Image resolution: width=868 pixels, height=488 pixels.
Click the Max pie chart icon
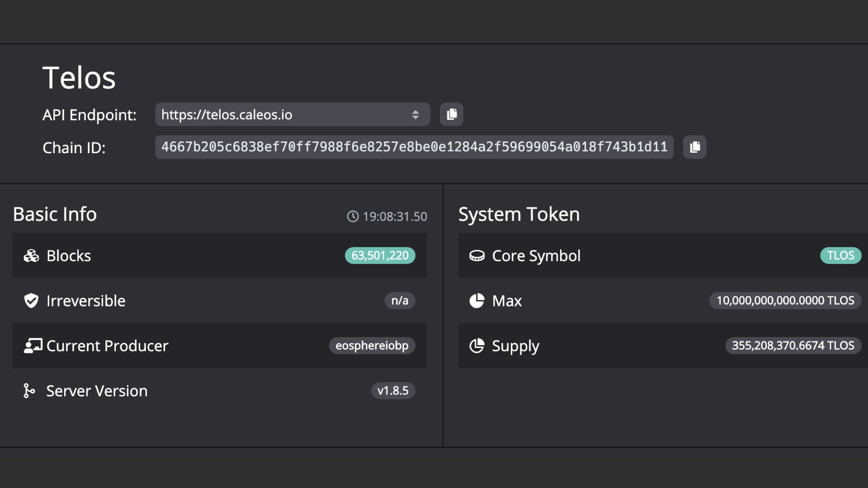(x=477, y=300)
